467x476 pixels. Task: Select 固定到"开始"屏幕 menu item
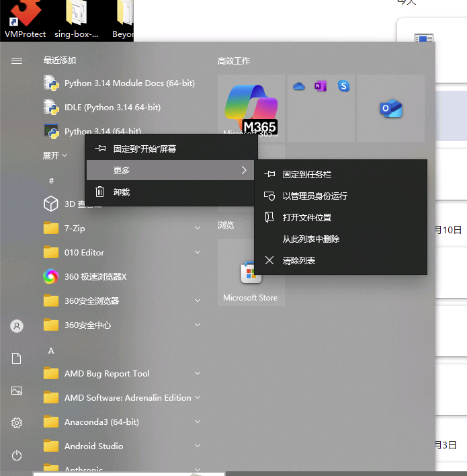pos(171,149)
